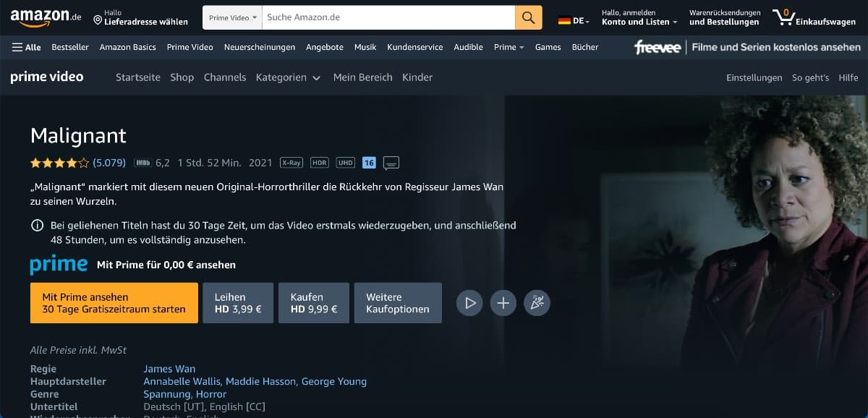
Task: Add Malignant to watchlist with plus icon
Action: [x=503, y=303]
